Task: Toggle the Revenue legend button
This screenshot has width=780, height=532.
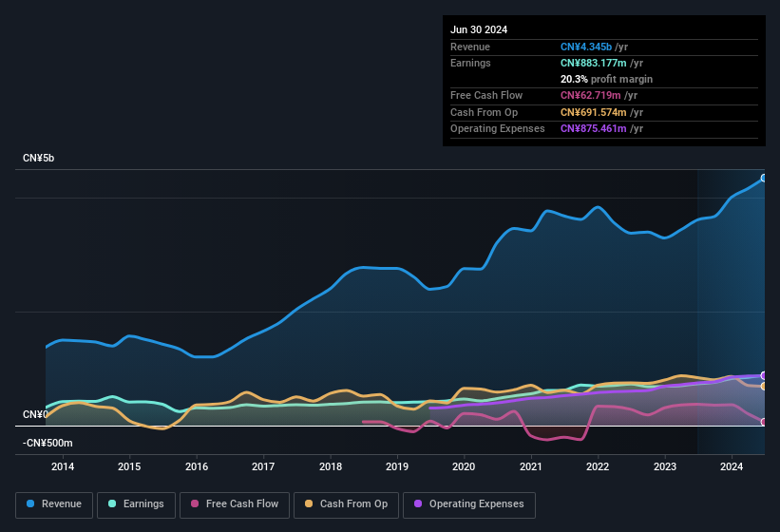Action: pos(54,504)
